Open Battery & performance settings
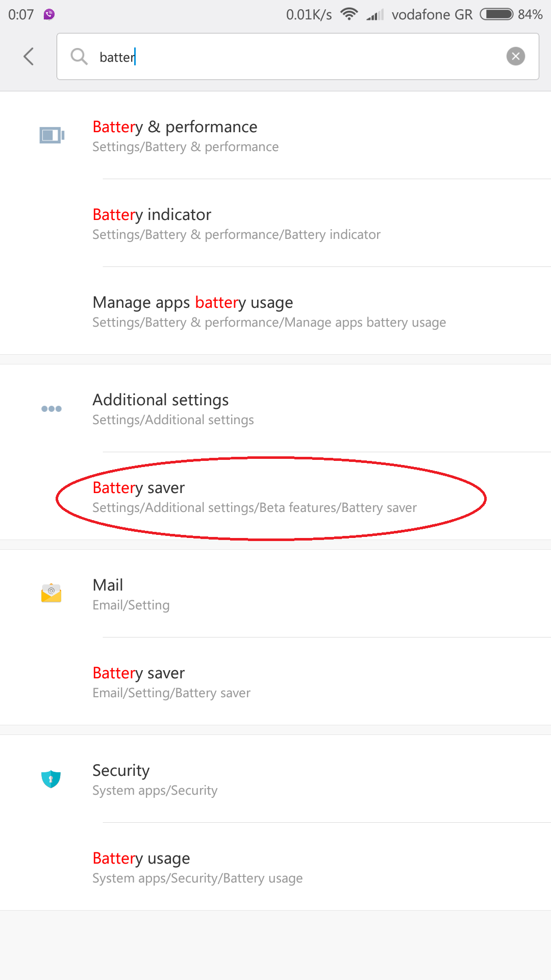This screenshot has width=551, height=980. point(275,135)
